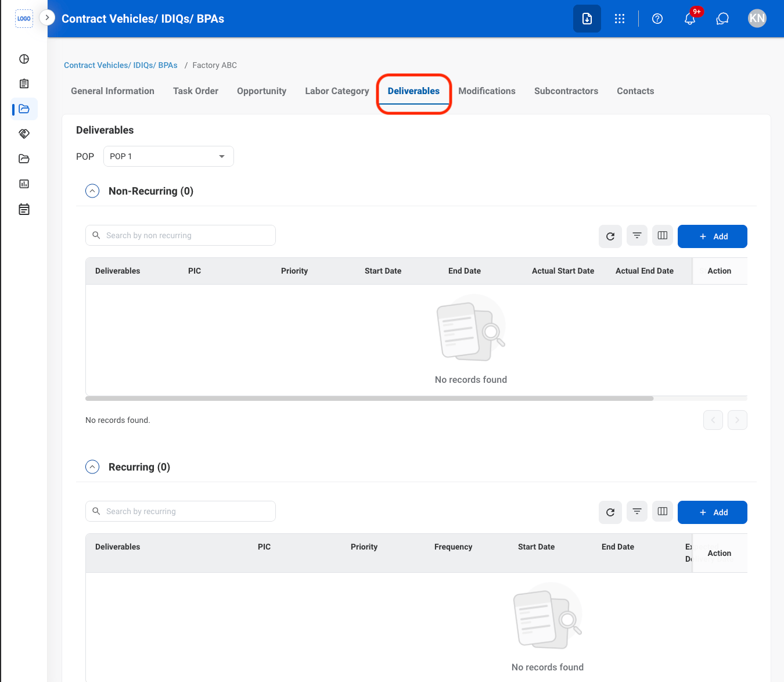Switch to the Modifications tab
This screenshot has width=784, height=682.
click(x=487, y=91)
